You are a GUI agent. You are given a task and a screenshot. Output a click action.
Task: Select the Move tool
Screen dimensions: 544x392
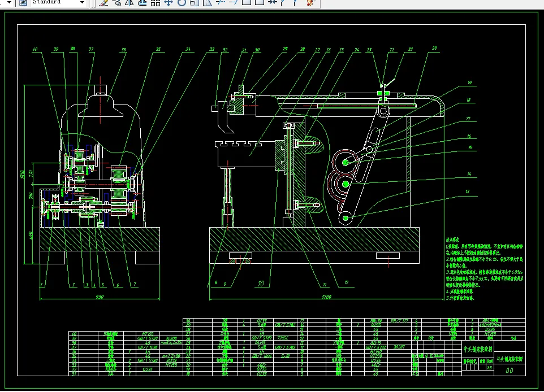tap(169, 3)
